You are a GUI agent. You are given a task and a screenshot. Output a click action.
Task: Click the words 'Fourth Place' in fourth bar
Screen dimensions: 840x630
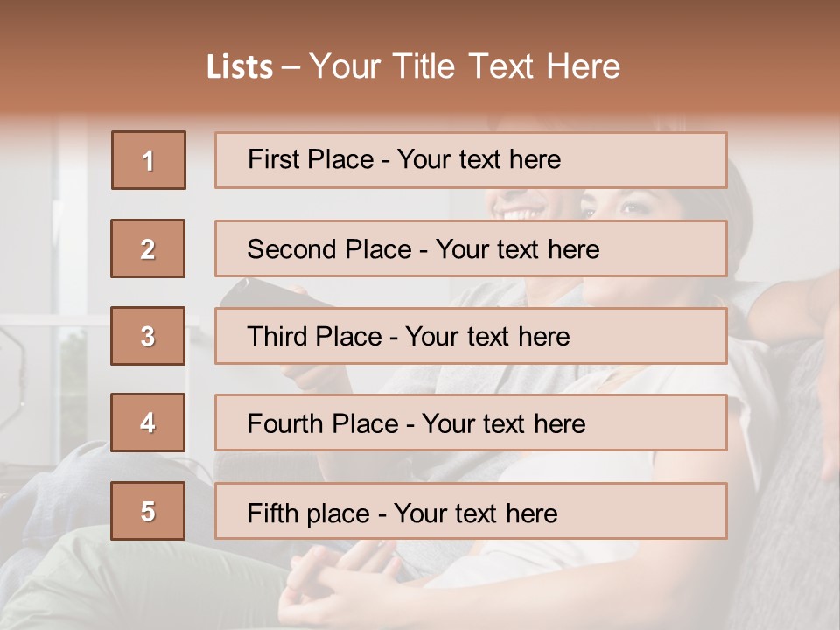coord(323,423)
